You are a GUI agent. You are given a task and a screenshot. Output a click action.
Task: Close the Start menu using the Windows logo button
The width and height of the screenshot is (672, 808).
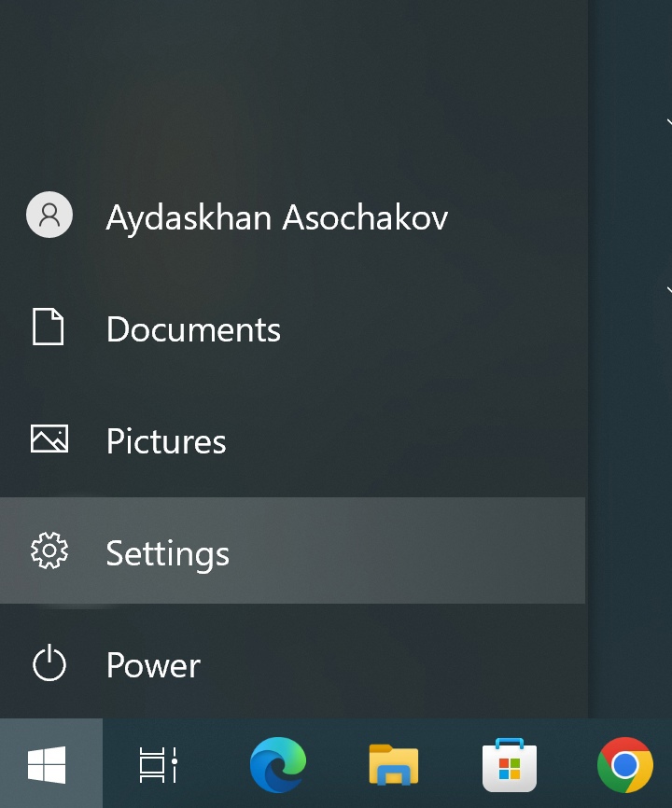48,765
